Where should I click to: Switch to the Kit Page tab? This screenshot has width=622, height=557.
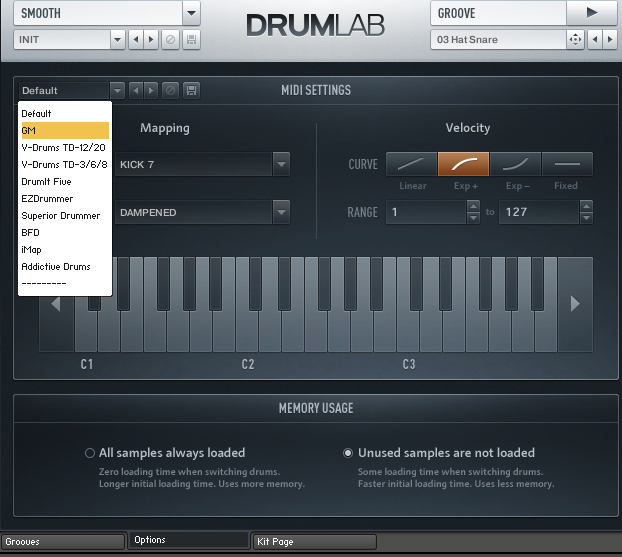click(x=315, y=542)
